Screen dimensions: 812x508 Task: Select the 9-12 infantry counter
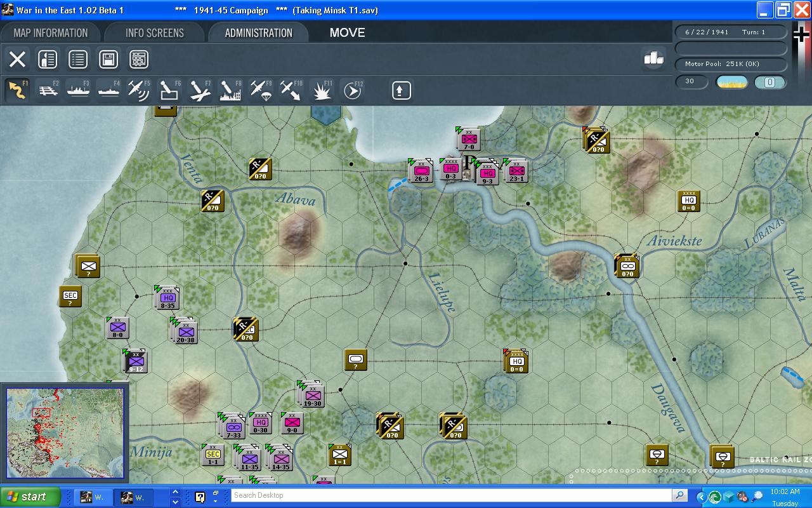136,361
